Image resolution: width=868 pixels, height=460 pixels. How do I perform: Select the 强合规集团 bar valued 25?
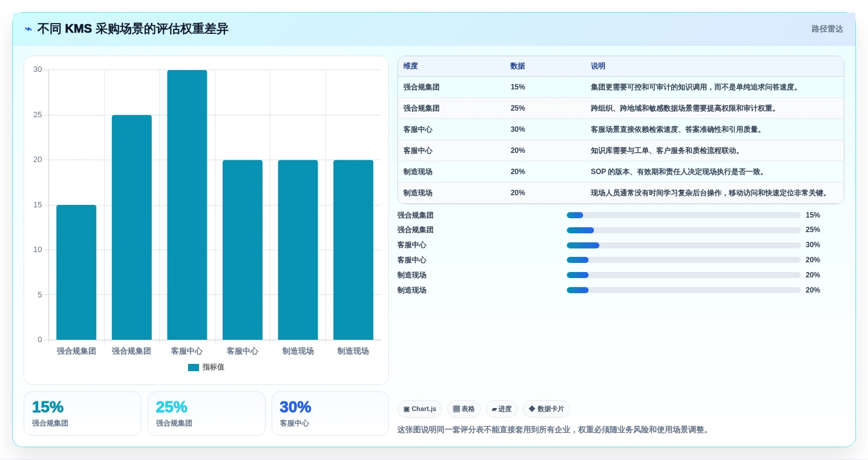[132, 227]
